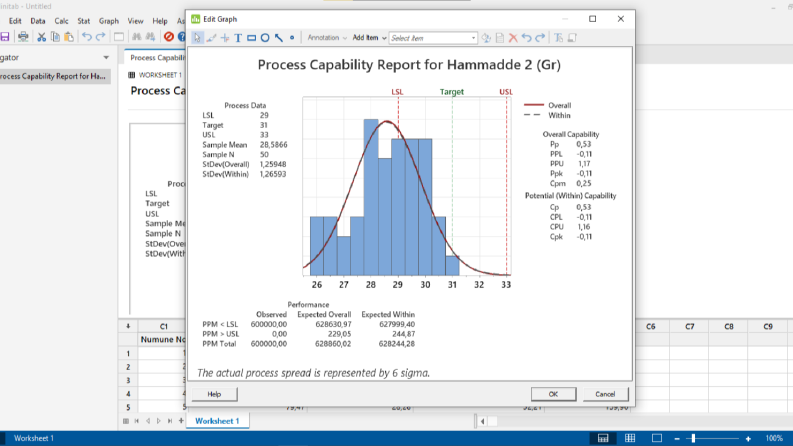Click the text format icon in Edit Graph toolbar
Viewport: 793px width, 446px height.
click(558, 38)
